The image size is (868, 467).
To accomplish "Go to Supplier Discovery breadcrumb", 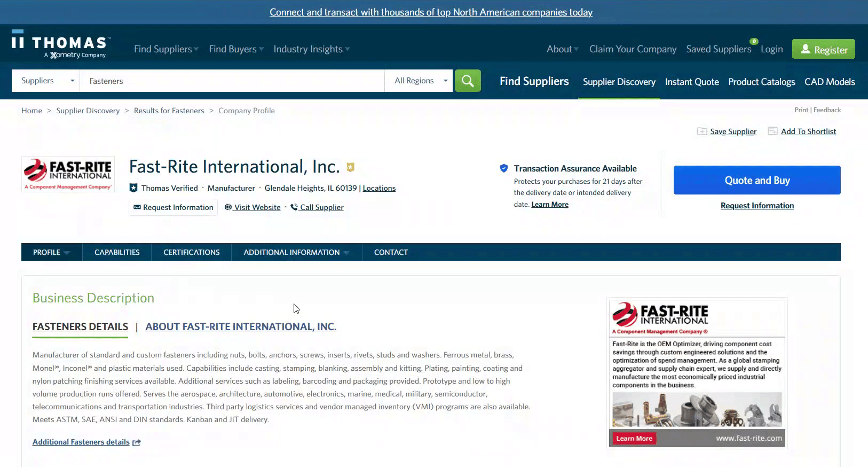I will pos(88,111).
